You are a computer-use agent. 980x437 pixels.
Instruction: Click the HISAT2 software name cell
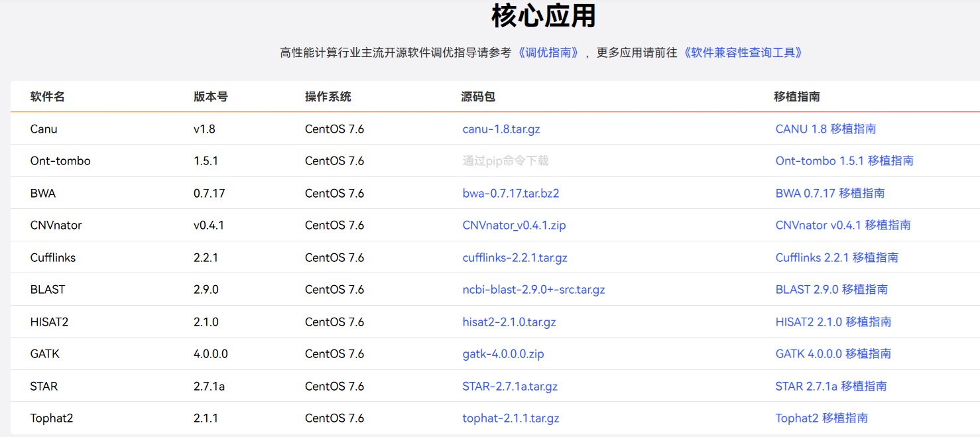pos(50,322)
